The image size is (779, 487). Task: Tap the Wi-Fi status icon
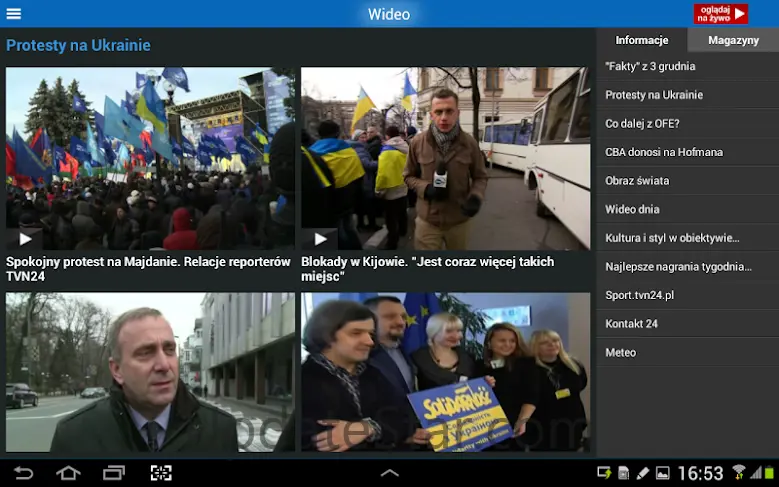(739, 472)
